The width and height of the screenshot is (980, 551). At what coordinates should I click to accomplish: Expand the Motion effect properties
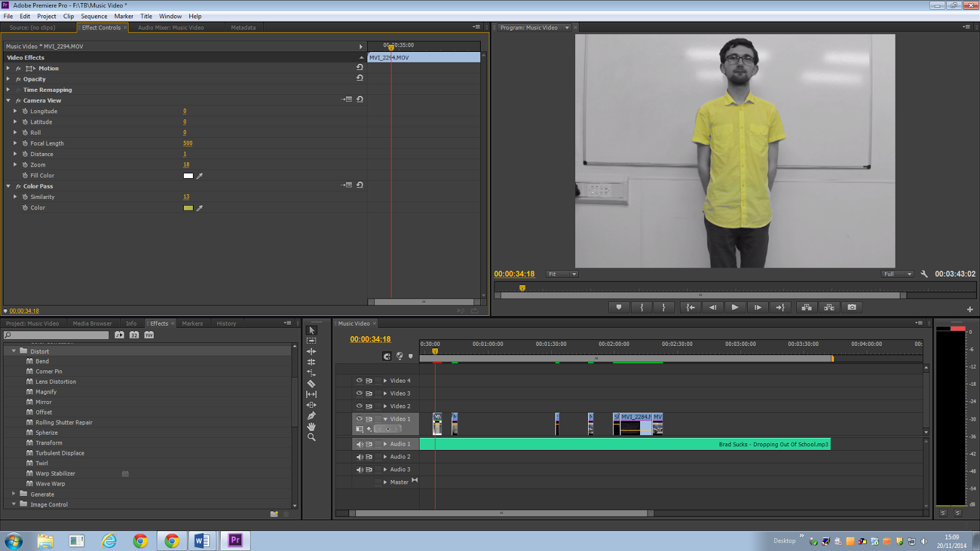pos(8,68)
